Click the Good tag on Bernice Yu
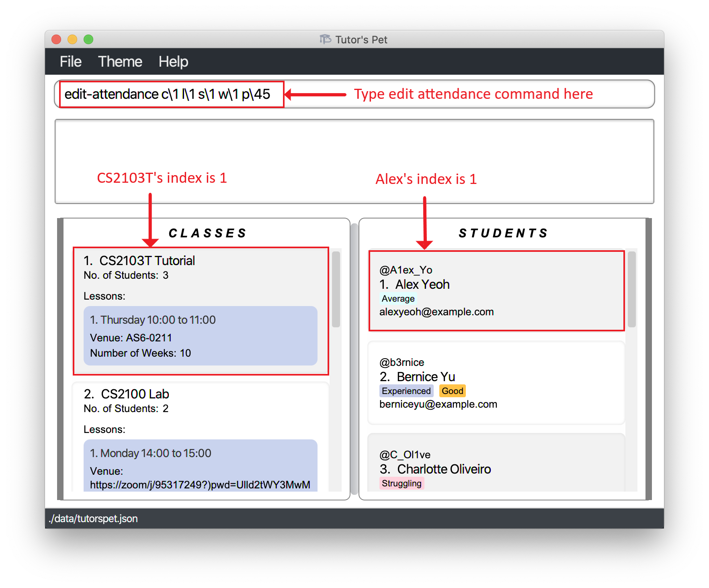 coord(453,391)
